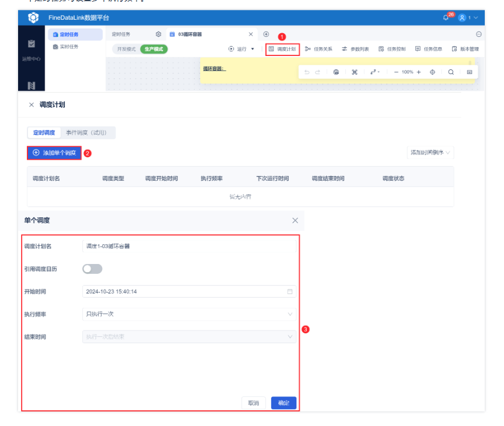Click the minimap icon on canvas toolbar
This screenshot has height=426, width=504.
tap(470, 72)
